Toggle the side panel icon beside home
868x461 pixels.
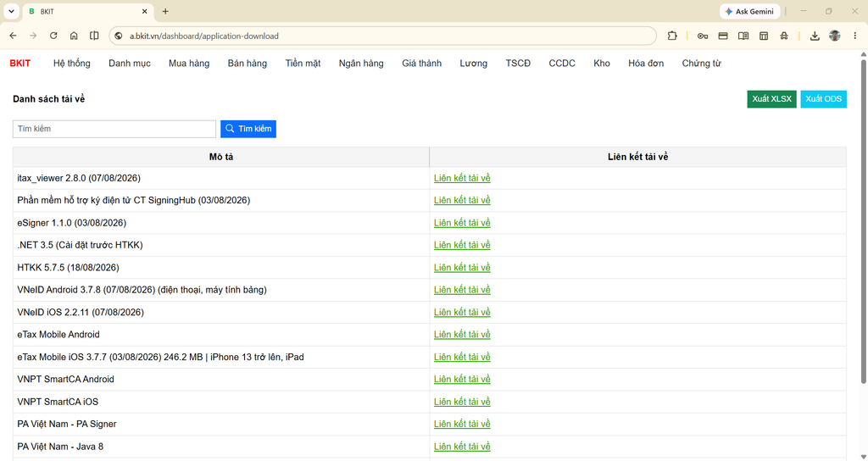coord(94,36)
